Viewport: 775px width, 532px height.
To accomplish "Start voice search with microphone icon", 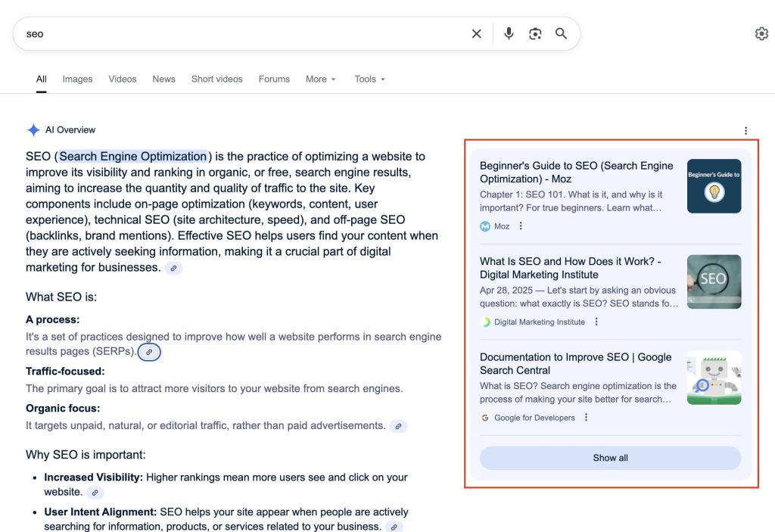I will [x=509, y=34].
